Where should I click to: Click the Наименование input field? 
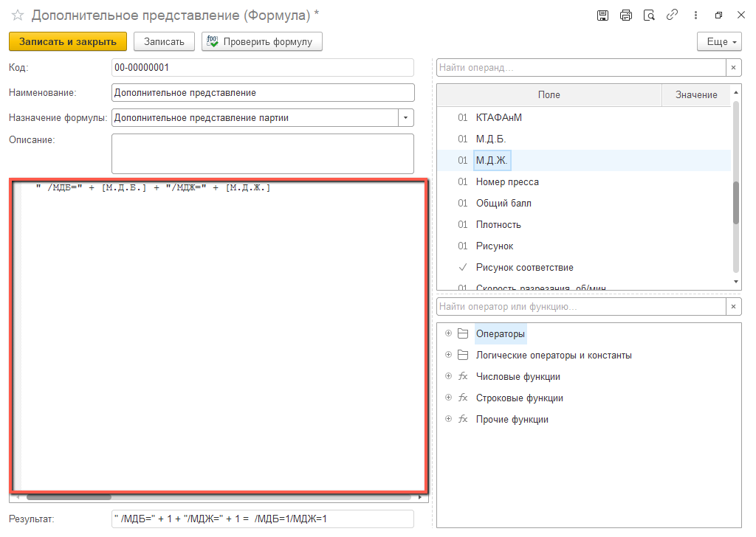click(262, 93)
